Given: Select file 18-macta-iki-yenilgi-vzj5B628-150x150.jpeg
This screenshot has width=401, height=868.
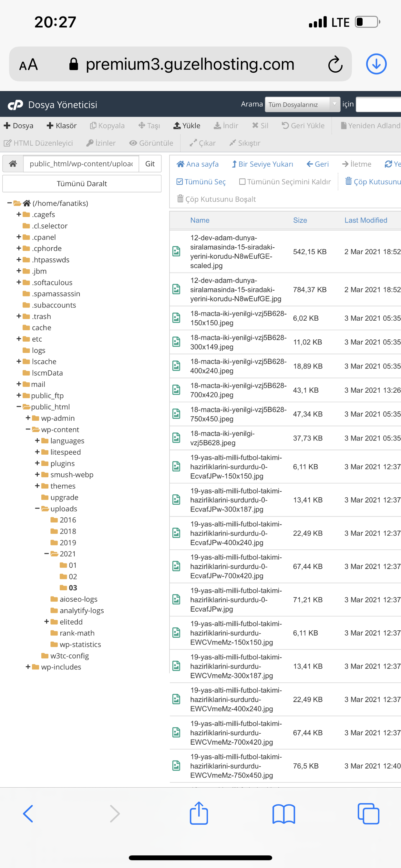Looking at the screenshot, I should click(x=285, y=318).
